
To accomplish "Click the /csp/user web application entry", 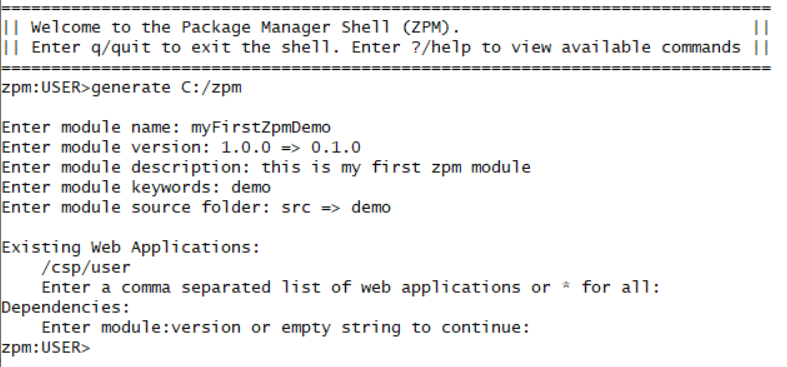I will click(86, 267).
